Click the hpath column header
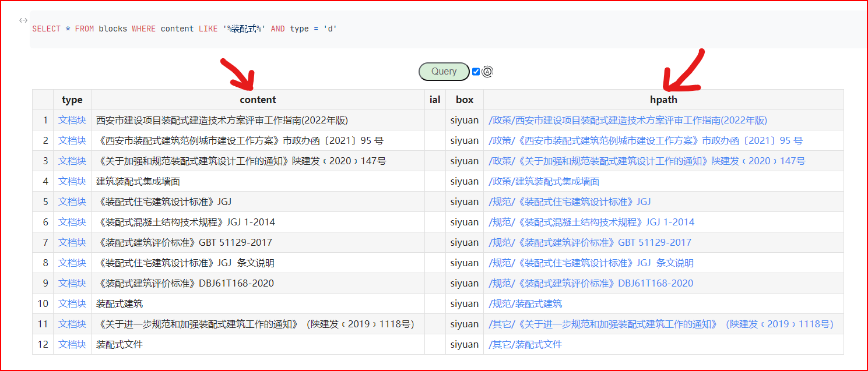Viewport: 868px width, 371px height. [663, 100]
